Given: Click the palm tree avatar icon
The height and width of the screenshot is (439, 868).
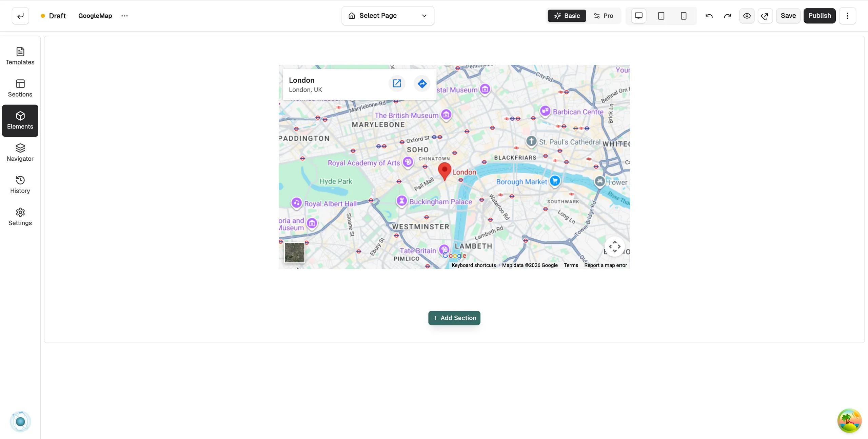Looking at the screenshot, I should point(849,420).
